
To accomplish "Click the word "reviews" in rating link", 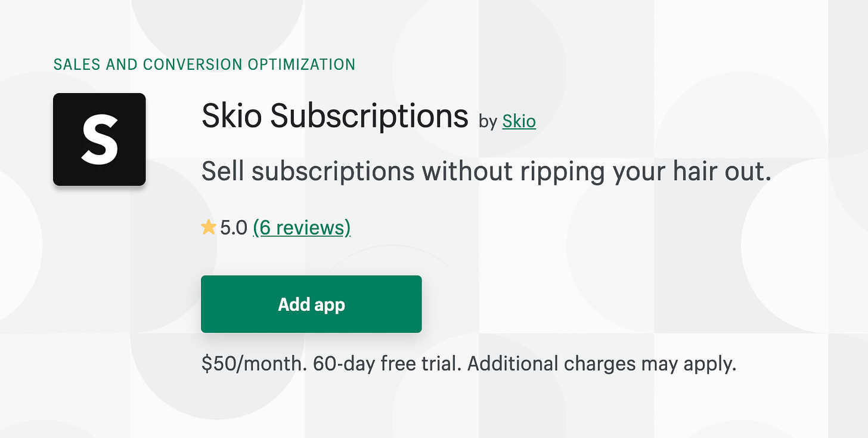I will point(312,228).
